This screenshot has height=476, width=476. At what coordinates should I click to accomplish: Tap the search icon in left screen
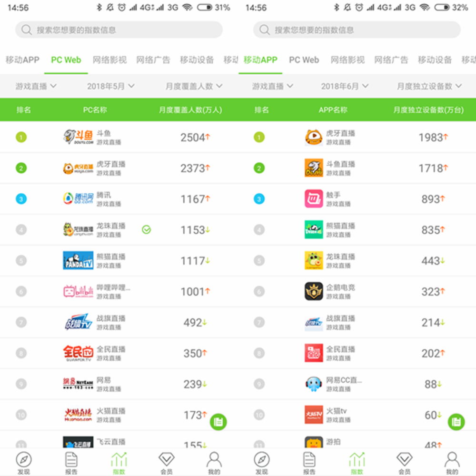click(x=26, y=30)
